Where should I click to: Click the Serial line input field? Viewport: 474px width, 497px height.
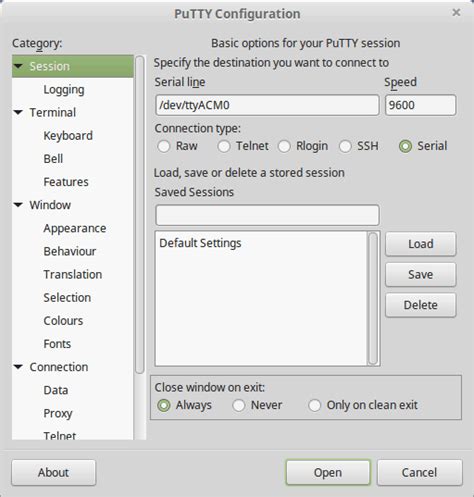pos(267,105)
